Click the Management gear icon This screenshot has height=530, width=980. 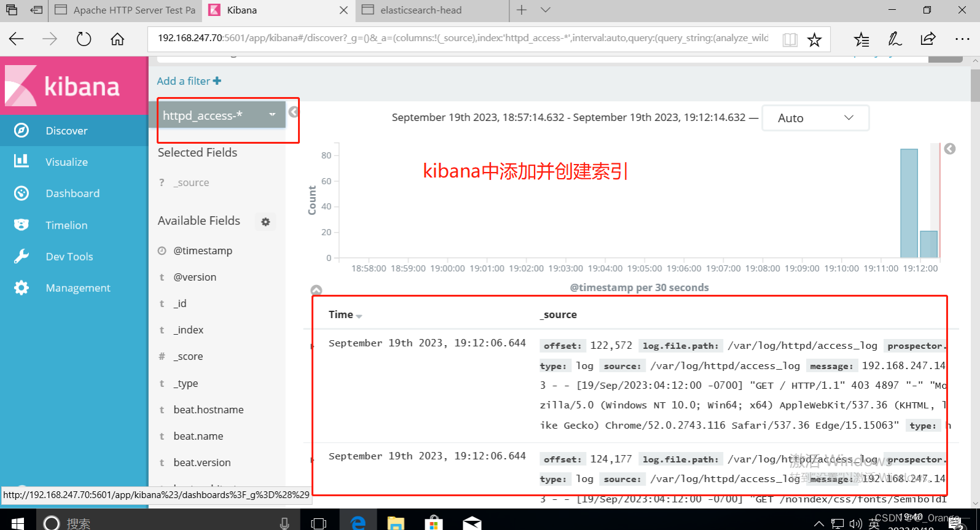tap(22, 287)
